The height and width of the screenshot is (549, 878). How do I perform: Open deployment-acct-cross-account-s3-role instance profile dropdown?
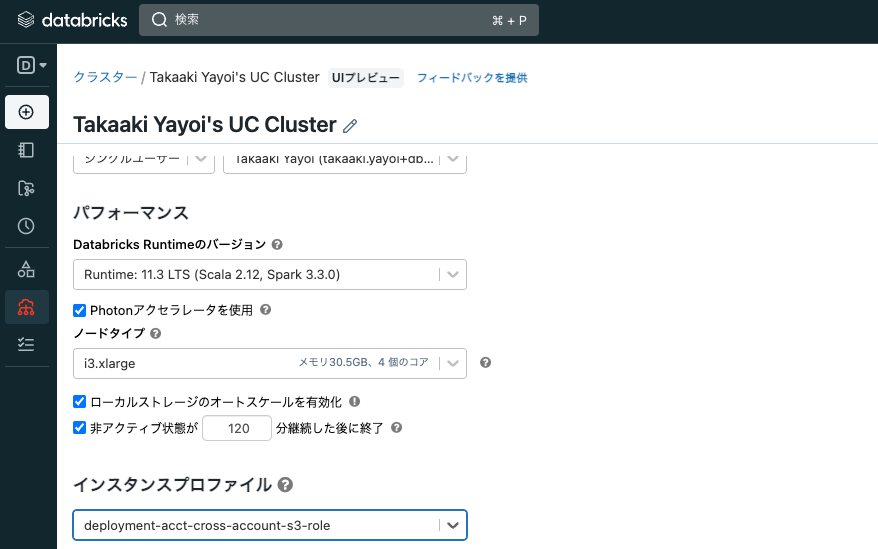(x=270, y=525)
